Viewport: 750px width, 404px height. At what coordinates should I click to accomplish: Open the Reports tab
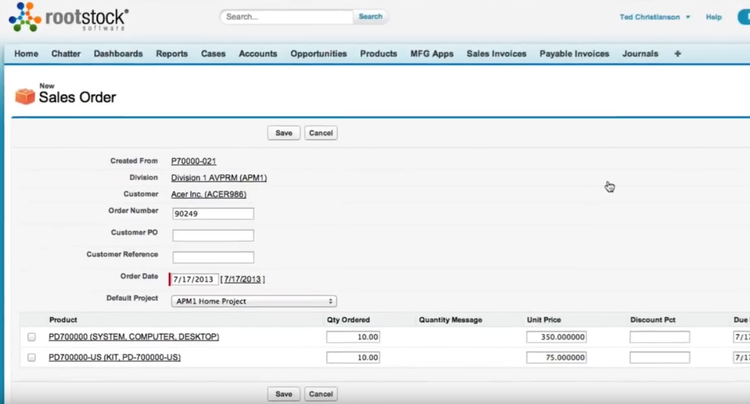click(x=172, y=54)
